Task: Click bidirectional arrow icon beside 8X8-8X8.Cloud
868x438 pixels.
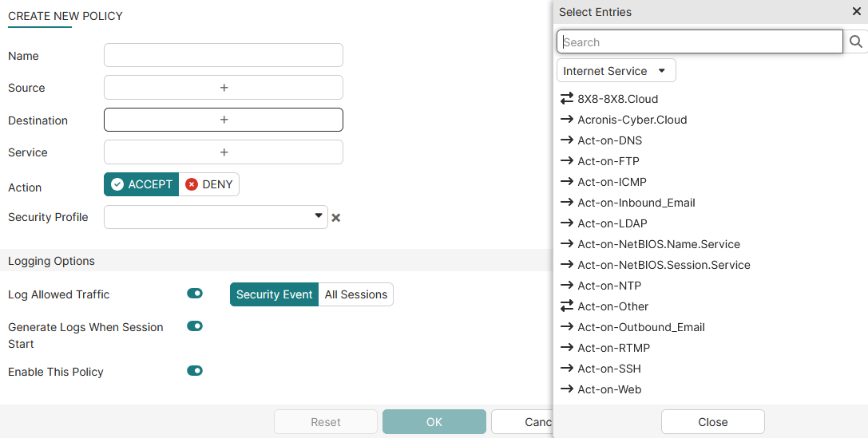Action: 567,99
